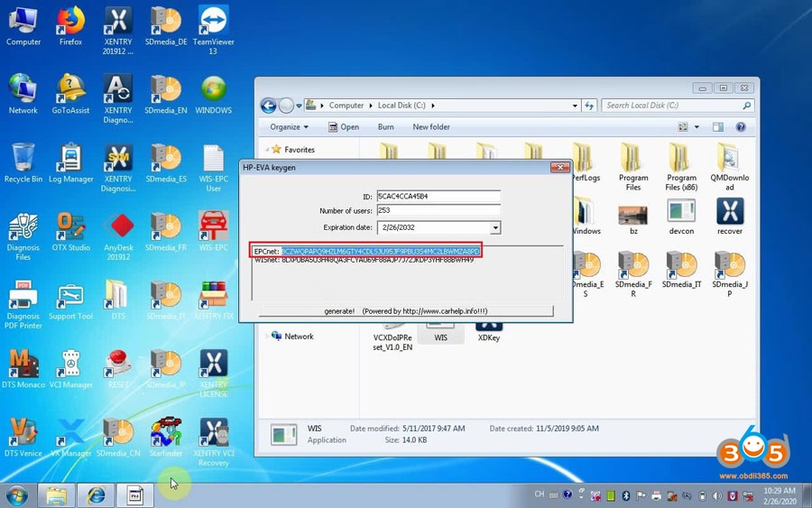
Task: Open SDmedia_CN desktop shortcut
Action: point(118,438)
